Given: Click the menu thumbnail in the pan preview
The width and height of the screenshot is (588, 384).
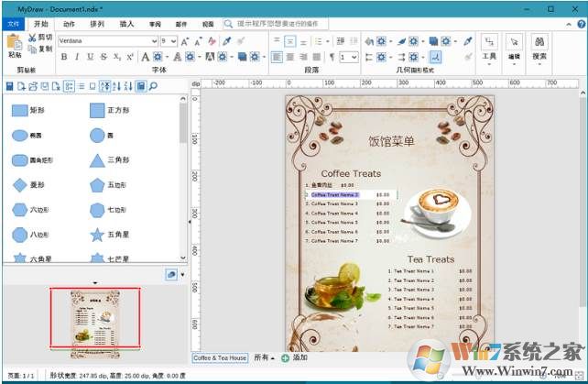Looking at the screenshot, I should tap(94, 318).
